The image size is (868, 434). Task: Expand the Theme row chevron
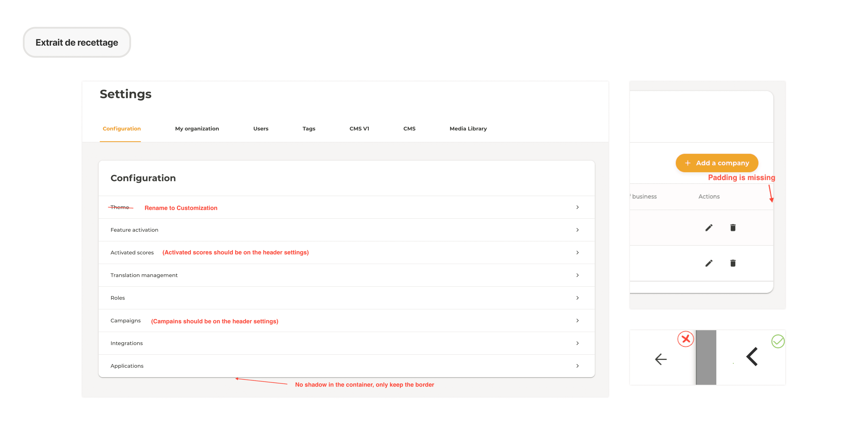(577, 207)
